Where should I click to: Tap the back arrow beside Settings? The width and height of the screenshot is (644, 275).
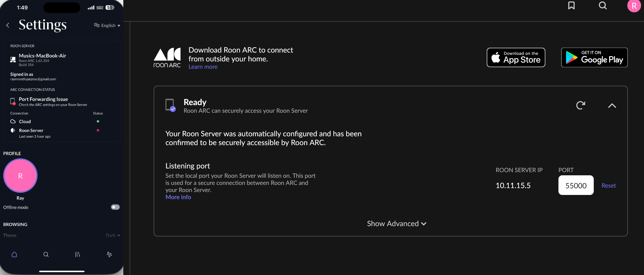8,25
